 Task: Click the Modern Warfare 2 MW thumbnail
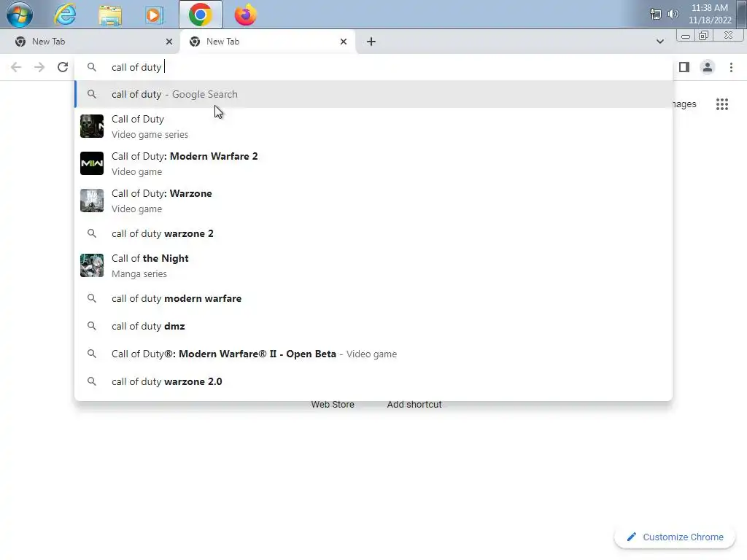click(x=92, y=163)
